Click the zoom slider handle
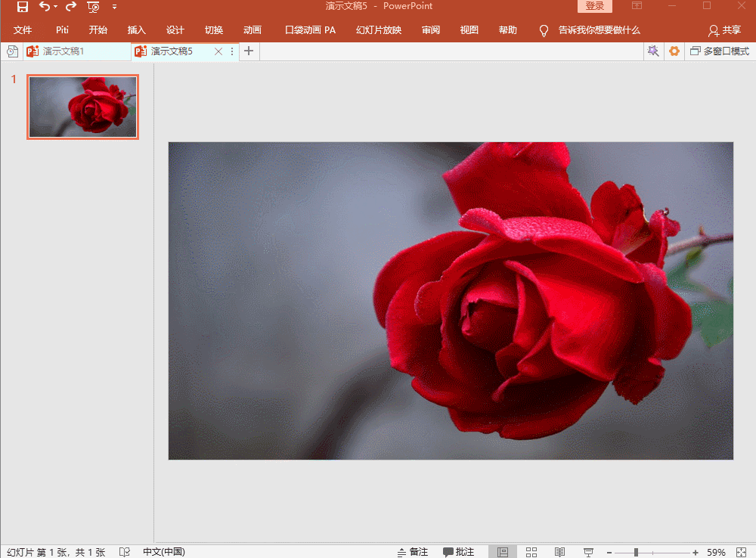 pyautogui.click(x=637, y=552)
